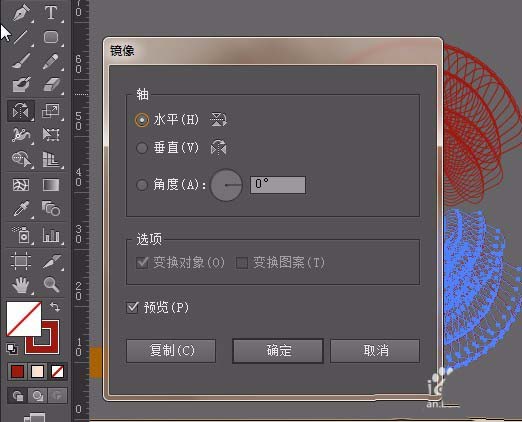522x422 pixels.
Task: Click the red Stroke color box
Action: [51, 345]
